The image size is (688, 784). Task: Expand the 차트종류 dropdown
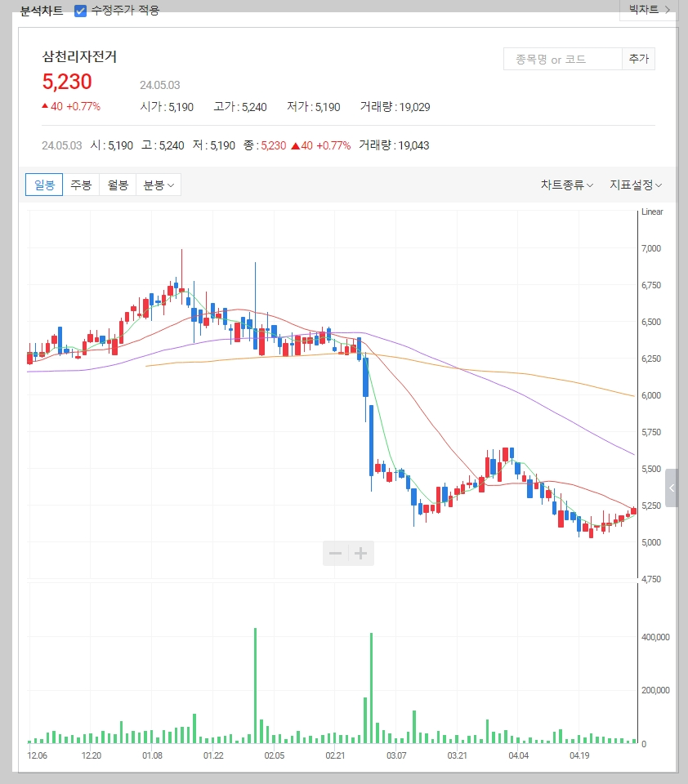567,185
